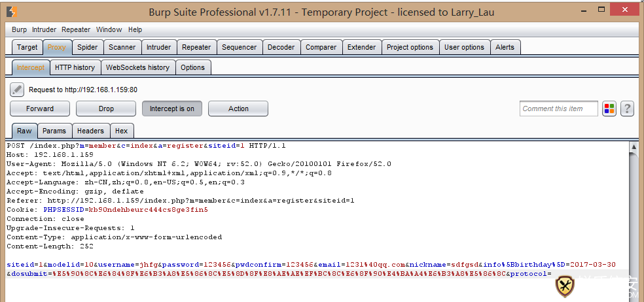644x302 pixels.
Task: Open the Project options tab
Action: tap(410, 47)
